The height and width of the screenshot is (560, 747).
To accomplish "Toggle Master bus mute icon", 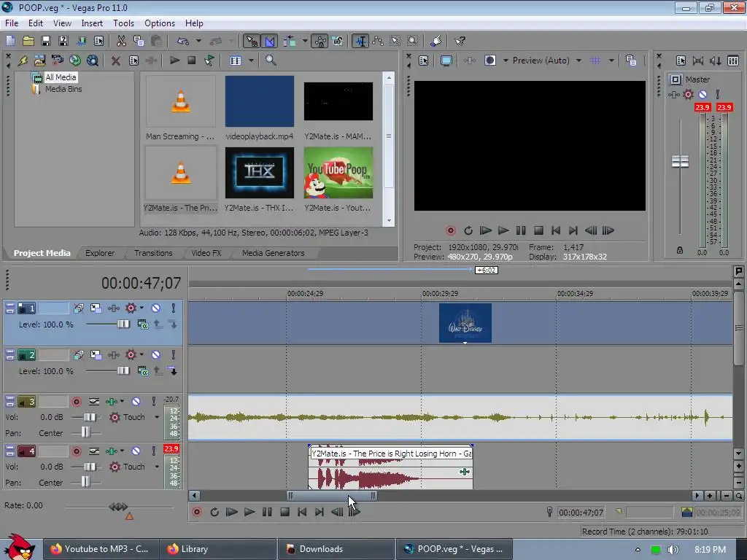I will click(703, 94).
